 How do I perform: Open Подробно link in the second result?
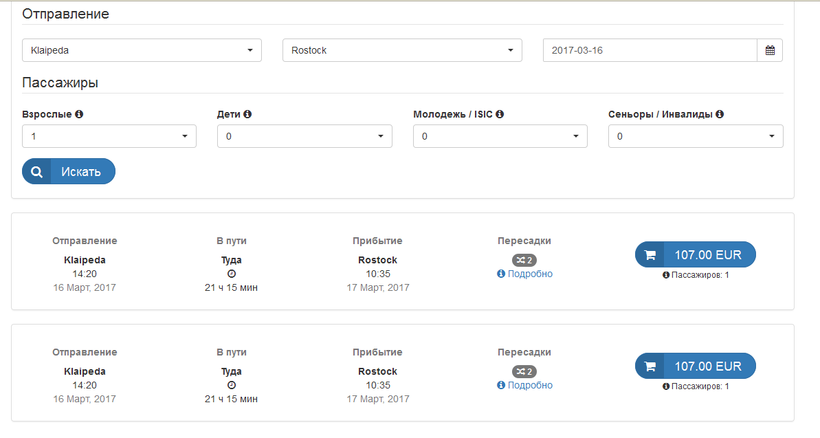pyautogui.click(x=529, y=385)
